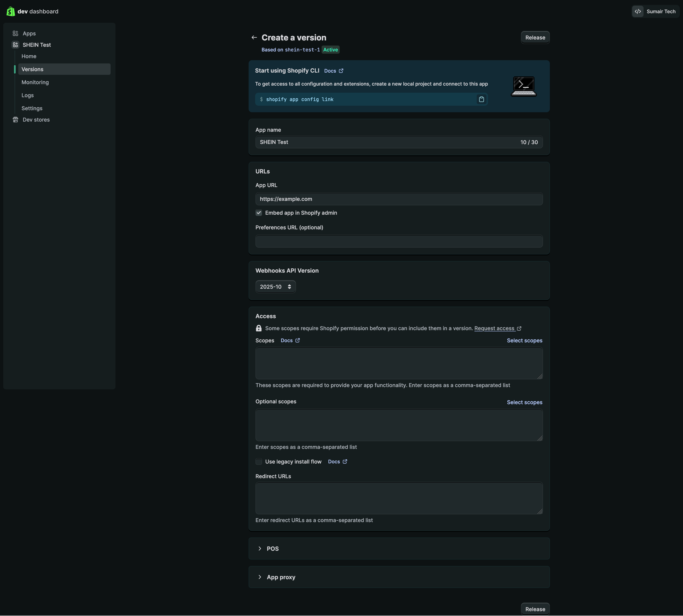Click into the App URL input field
The height and width of the screenshot is (616, 683).
click(399, 199)
